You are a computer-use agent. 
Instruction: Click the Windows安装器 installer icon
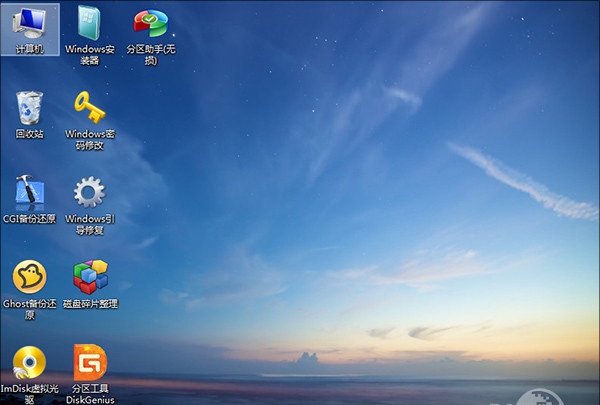tap(89, 22)
